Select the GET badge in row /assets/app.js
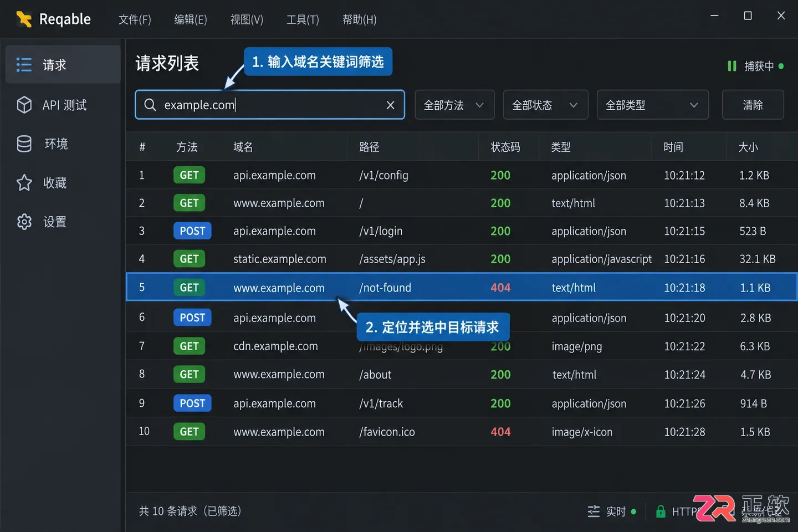The image size is (798, 532). click(189, 259)
